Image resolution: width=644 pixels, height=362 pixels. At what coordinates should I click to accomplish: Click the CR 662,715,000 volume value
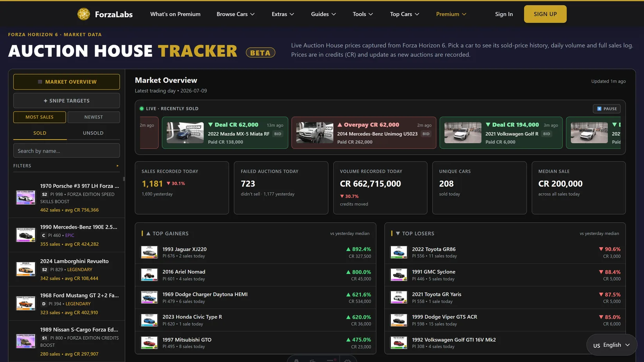coord(370,184)
